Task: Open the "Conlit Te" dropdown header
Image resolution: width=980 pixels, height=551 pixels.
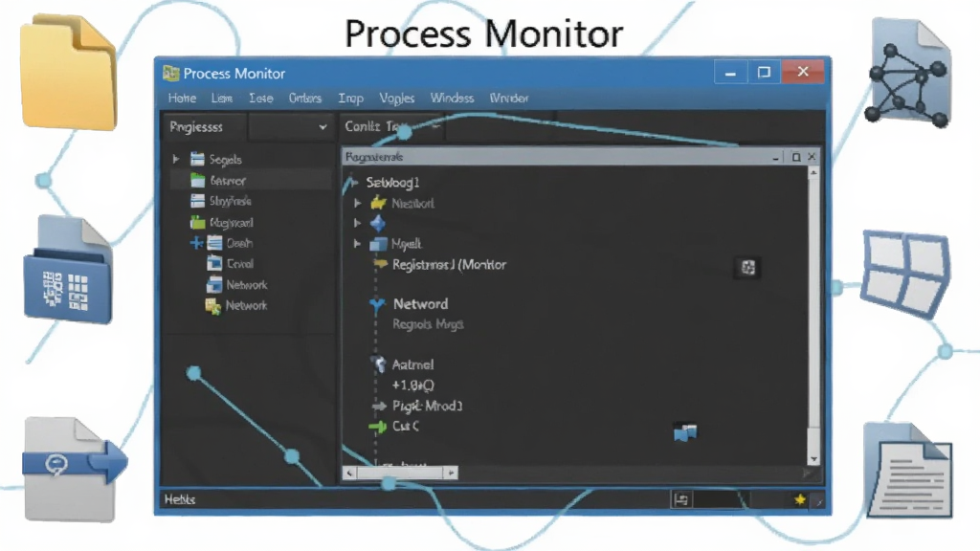Action: 391,127
